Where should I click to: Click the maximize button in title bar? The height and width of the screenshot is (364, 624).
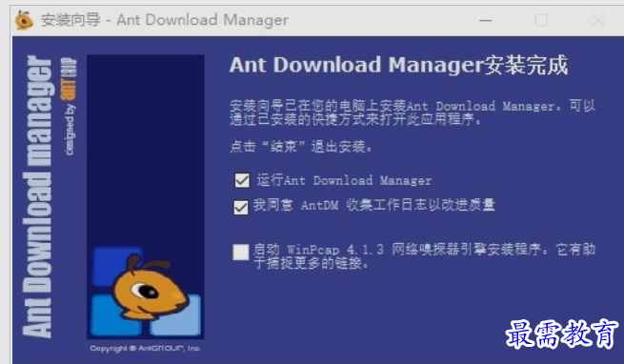tap(541, 20)
